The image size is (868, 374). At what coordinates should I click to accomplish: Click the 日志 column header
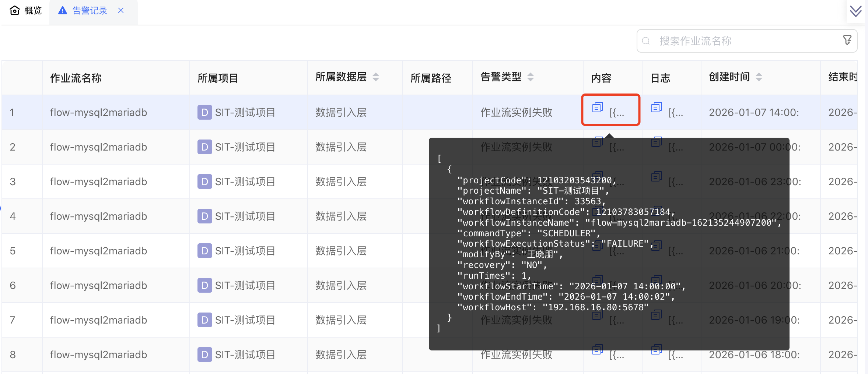pos(661,78)
